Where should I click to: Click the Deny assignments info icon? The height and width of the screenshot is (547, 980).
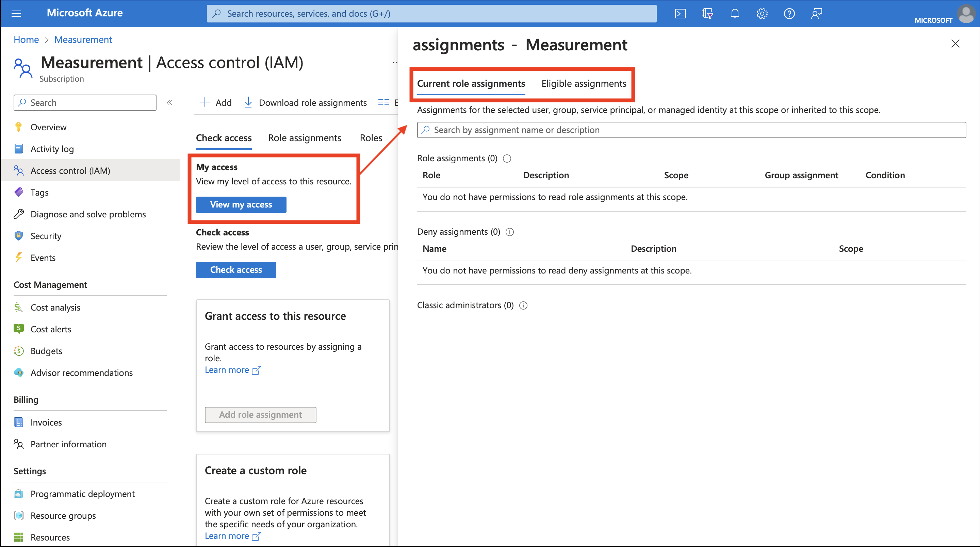pyautogui.click(x=510, y=231)
